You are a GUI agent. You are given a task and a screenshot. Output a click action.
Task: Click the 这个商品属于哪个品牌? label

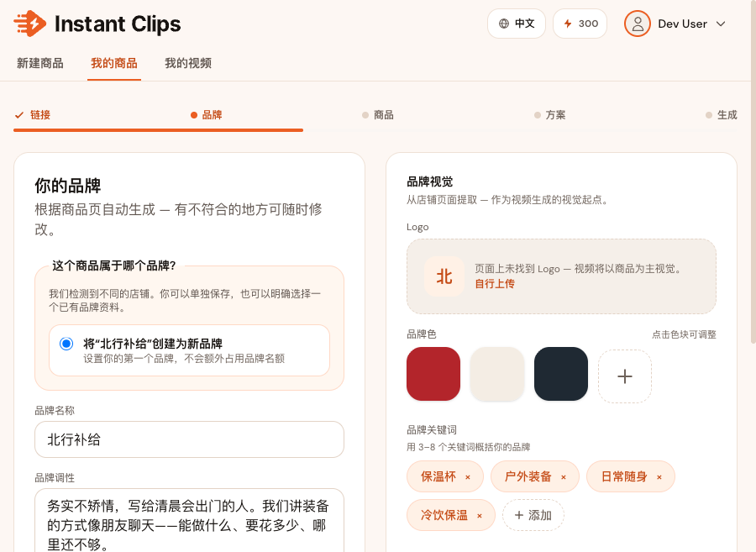click(x=113, y=265)
